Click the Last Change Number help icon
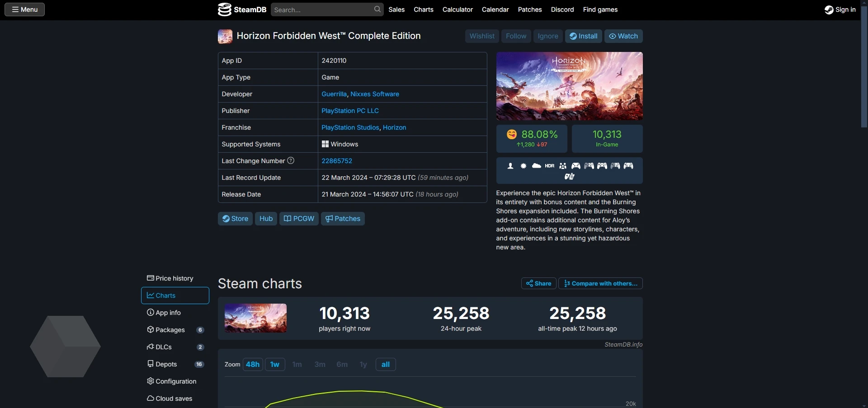Screen dimensions: 868x408 [x=291, y=160]
